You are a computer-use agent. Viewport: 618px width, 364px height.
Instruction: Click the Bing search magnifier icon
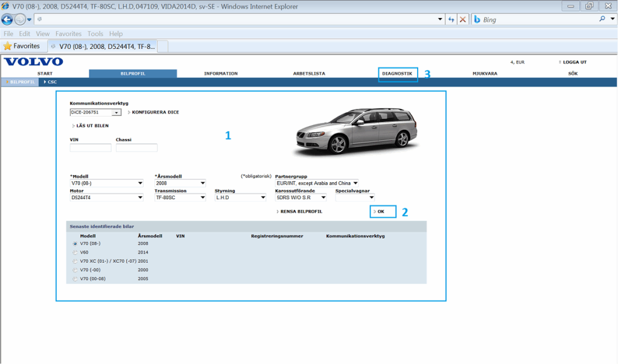click(x=602, y=19)
